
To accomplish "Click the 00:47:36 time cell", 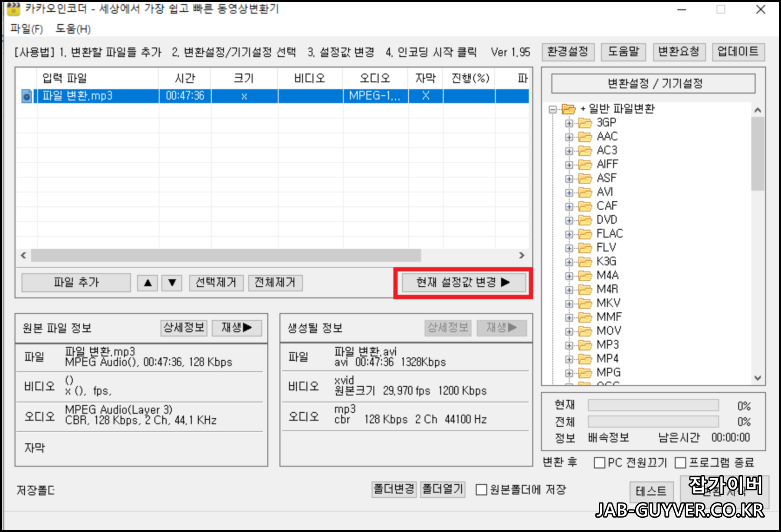I will pyautogui.click(x=185, y=96).
